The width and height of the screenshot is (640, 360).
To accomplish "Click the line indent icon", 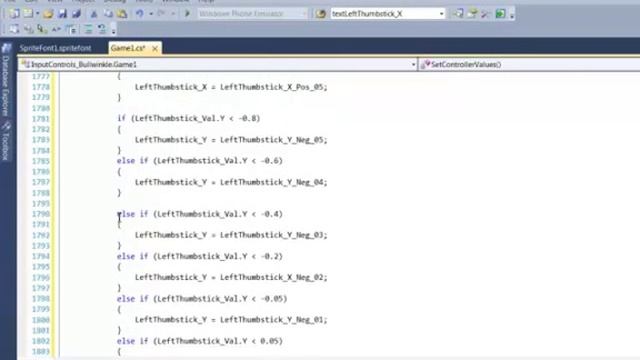I will click(71, 29).
